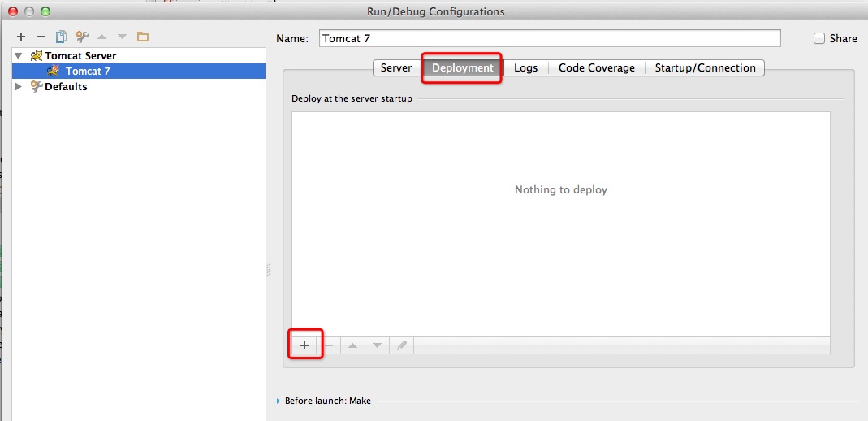Image resolution: width=868 pixels, height=421 pixels.
Task: Minimize the Run/Debug Configurations window
Action: [x=28, y=11]
